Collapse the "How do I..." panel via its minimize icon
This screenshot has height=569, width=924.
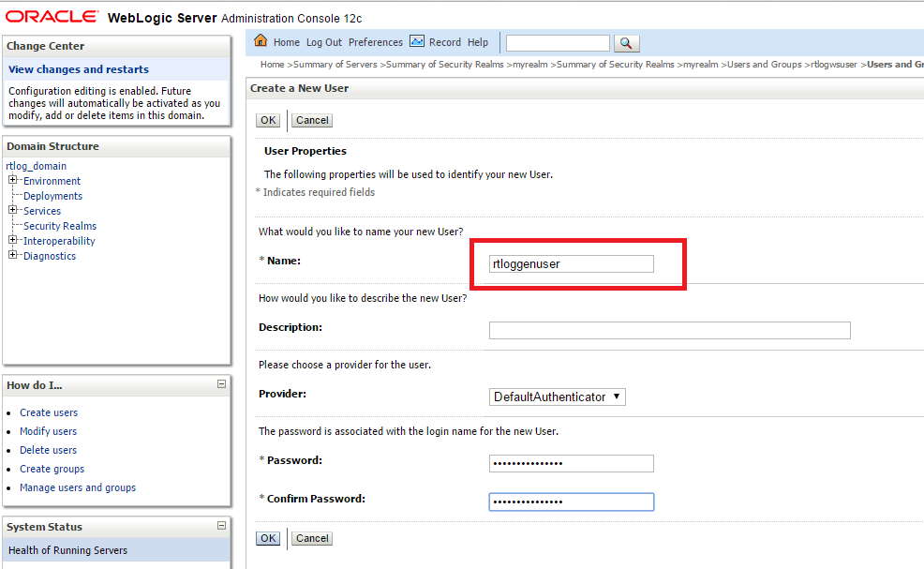point(221,384)
